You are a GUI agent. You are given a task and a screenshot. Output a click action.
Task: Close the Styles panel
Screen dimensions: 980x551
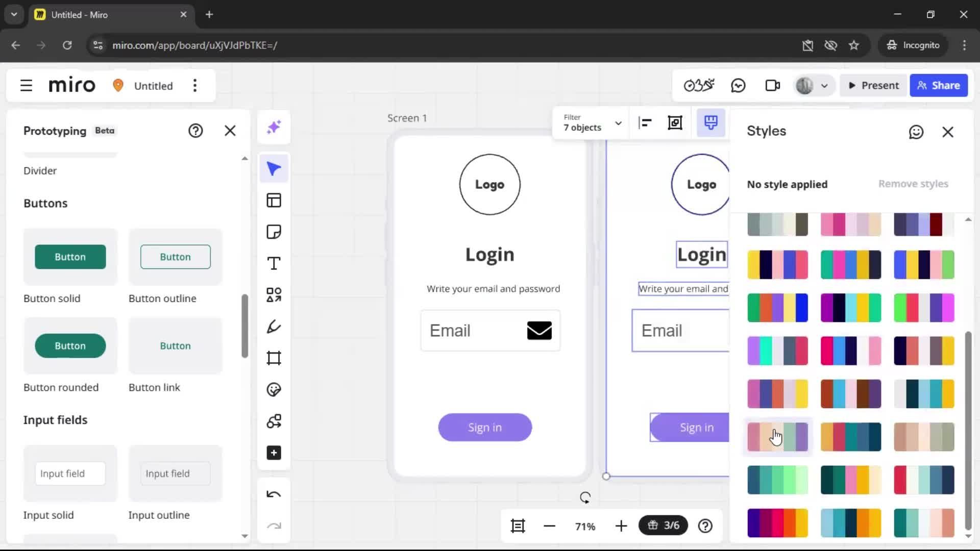[x=948, y=132]
